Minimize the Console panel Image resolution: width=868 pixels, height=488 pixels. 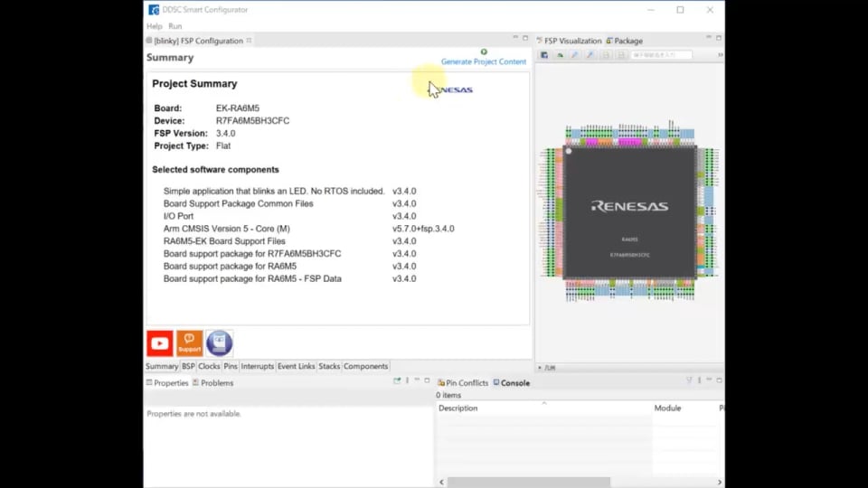709,380
